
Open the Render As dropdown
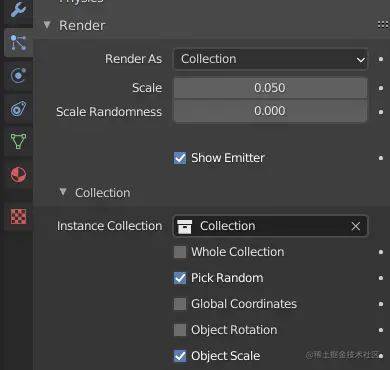270,59
